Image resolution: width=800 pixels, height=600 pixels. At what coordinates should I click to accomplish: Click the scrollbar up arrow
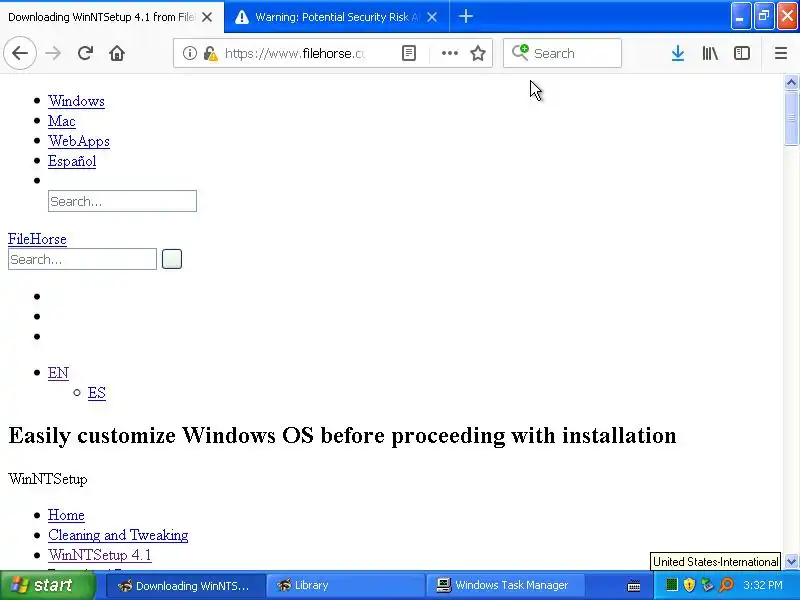[791, 82]
